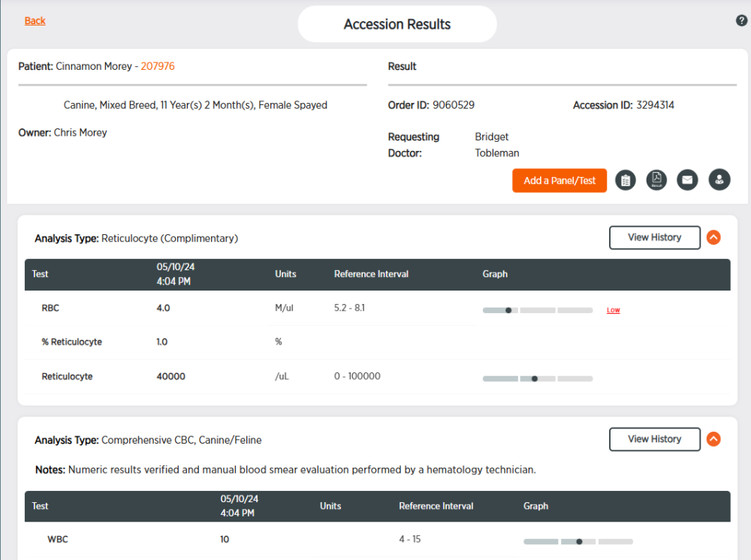The height and width of the screenshot is (560, 751).
Task: Email results with the envelope icon
Action: click(x=687, y=180)
